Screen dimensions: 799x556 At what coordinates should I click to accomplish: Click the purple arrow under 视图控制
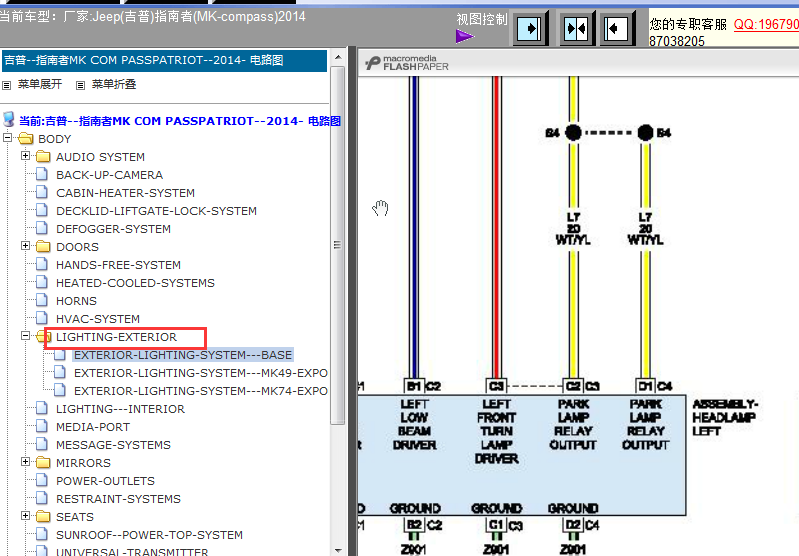(x=465, y=36)
